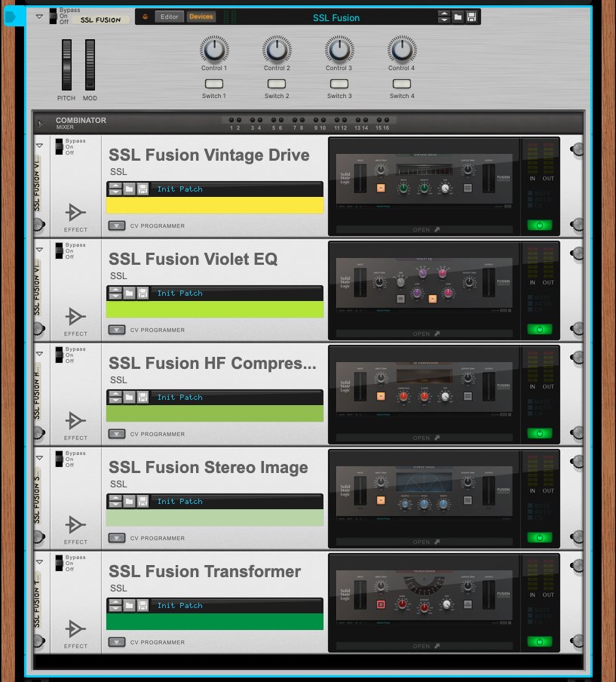This screenshot has width=616, height=682.
Task: Expand CV Programmer on Transformer
Action: pos(117,642)
